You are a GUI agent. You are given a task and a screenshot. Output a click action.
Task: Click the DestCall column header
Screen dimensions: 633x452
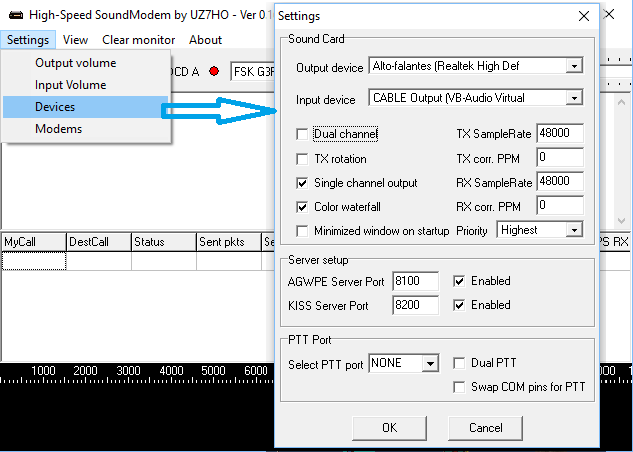[99, 242]
